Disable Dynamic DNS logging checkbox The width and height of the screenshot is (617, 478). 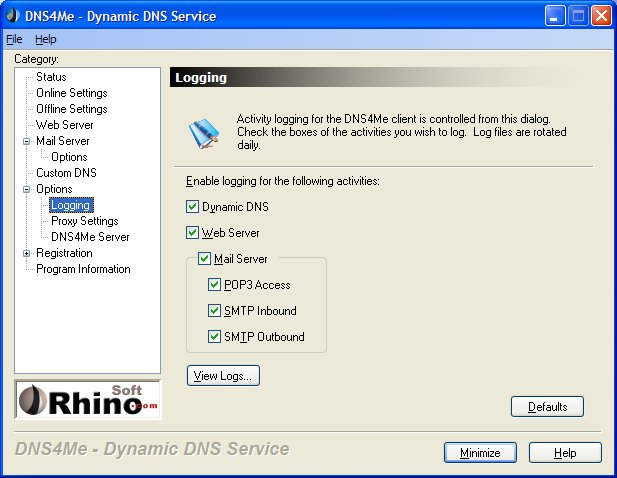tap(192, 207)
